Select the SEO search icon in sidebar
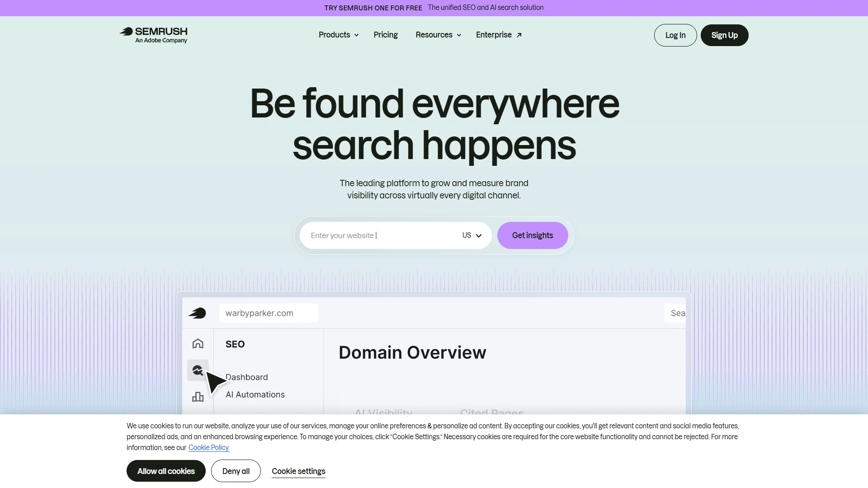Screen dimensions: 868x488 point(198,371)
